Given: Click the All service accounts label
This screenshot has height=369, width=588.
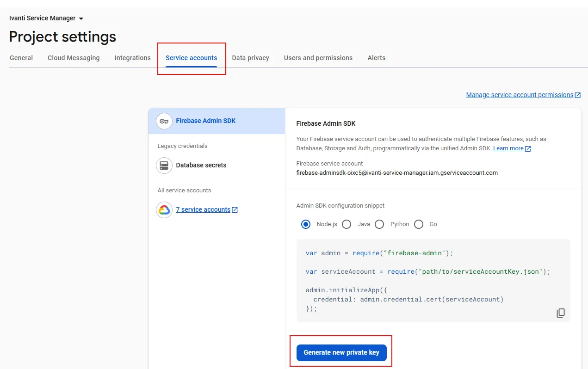Looking at the screenshot, I should 184,191.
